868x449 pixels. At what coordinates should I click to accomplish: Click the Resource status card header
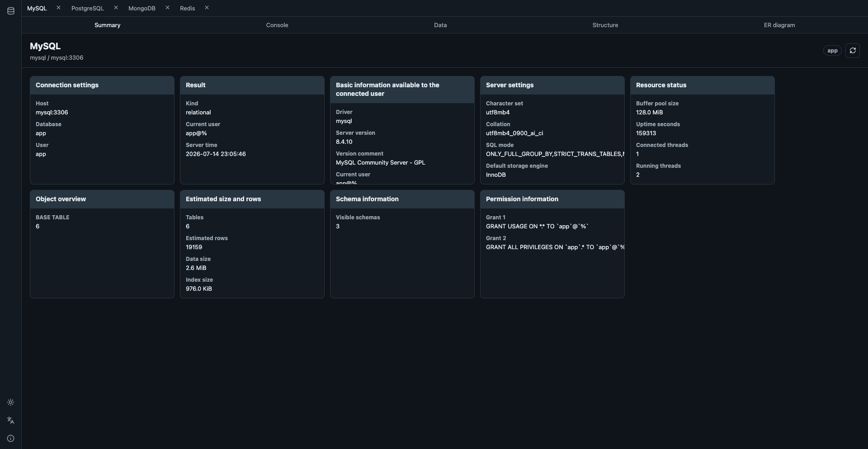pos(703,85)
